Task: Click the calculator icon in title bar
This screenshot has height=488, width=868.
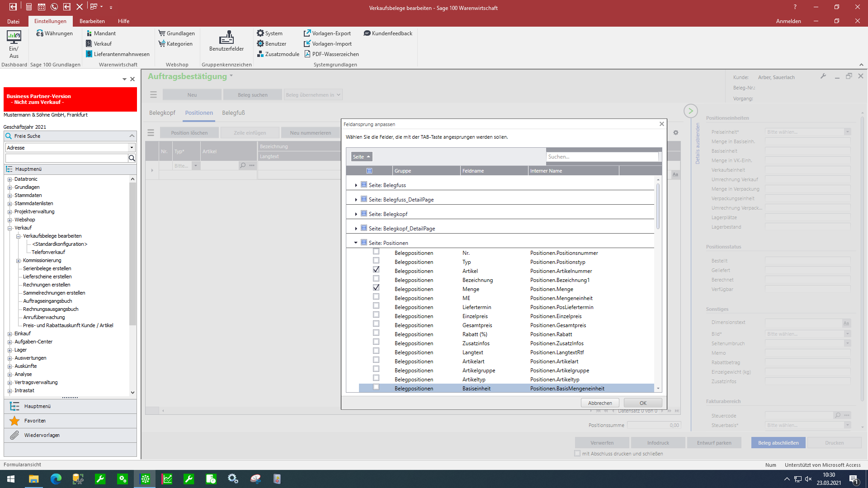Action: coord(28,7)
